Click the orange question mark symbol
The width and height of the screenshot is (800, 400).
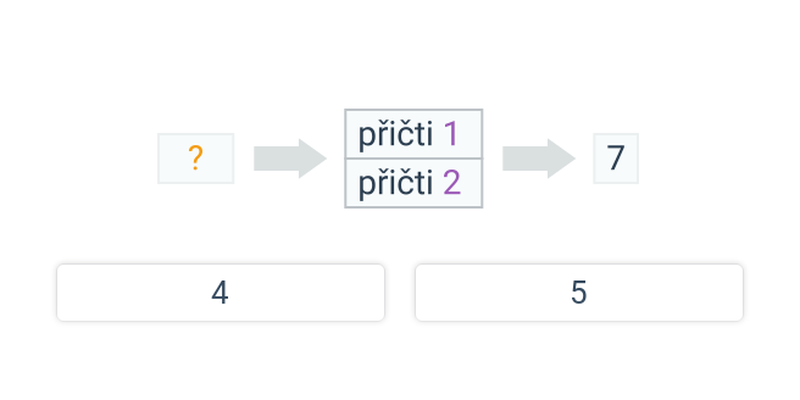[196, 158]
